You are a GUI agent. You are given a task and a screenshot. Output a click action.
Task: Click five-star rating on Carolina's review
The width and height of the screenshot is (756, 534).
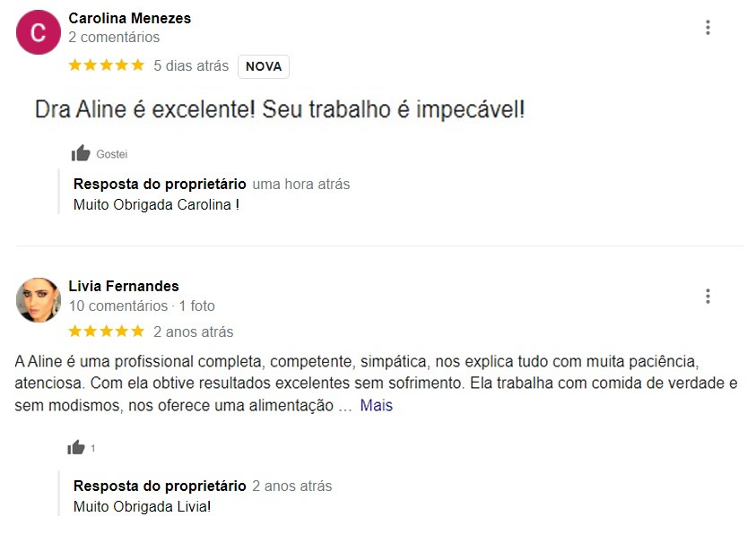[107, 65]
